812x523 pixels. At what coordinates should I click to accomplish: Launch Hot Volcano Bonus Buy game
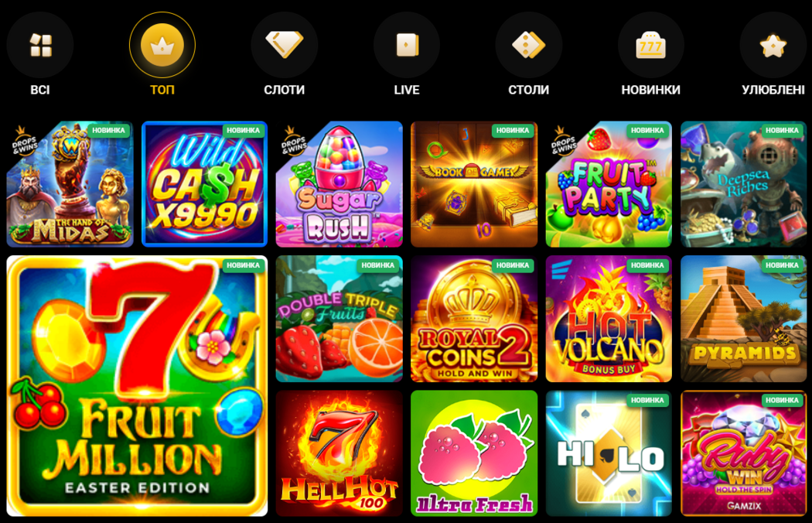(x=609, y=319)
